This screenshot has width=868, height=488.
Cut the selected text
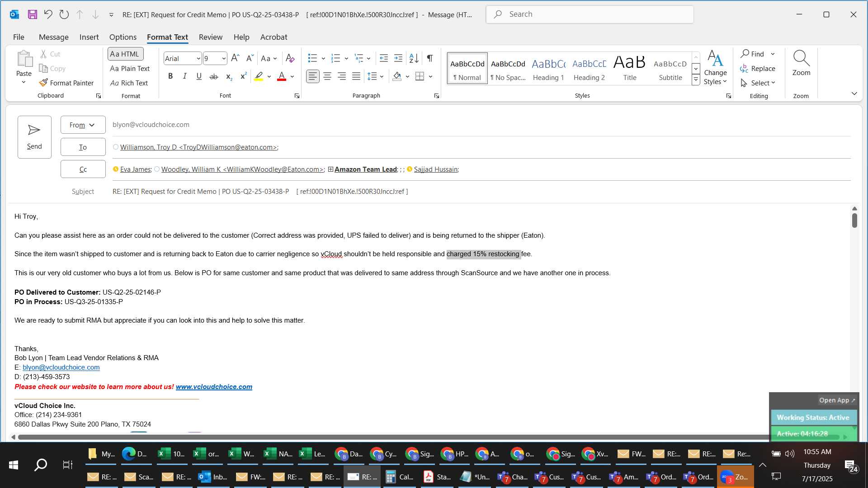coord(50,54)
